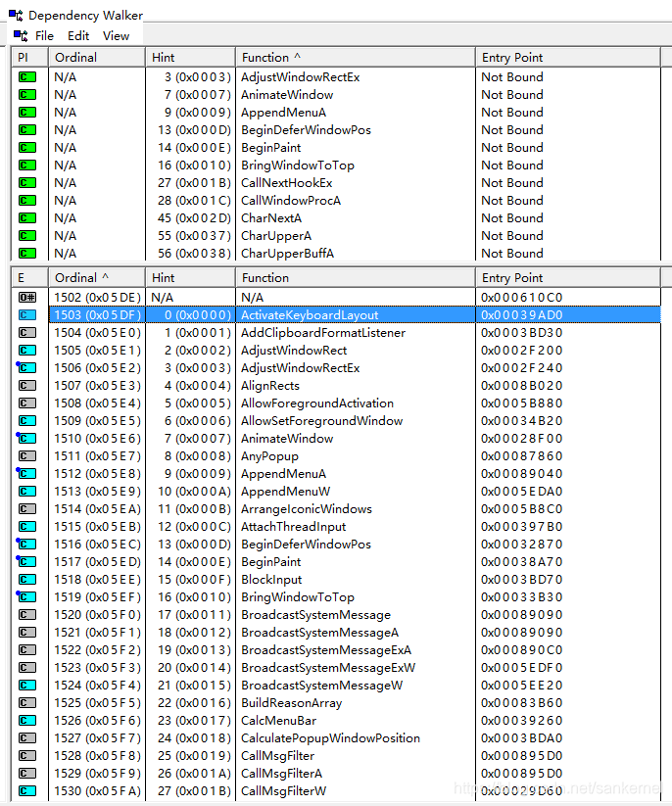Select BroadcastSystemMessageExW in the exports list
The height and width of the screenshot is (806, 672).
(328, 667)
